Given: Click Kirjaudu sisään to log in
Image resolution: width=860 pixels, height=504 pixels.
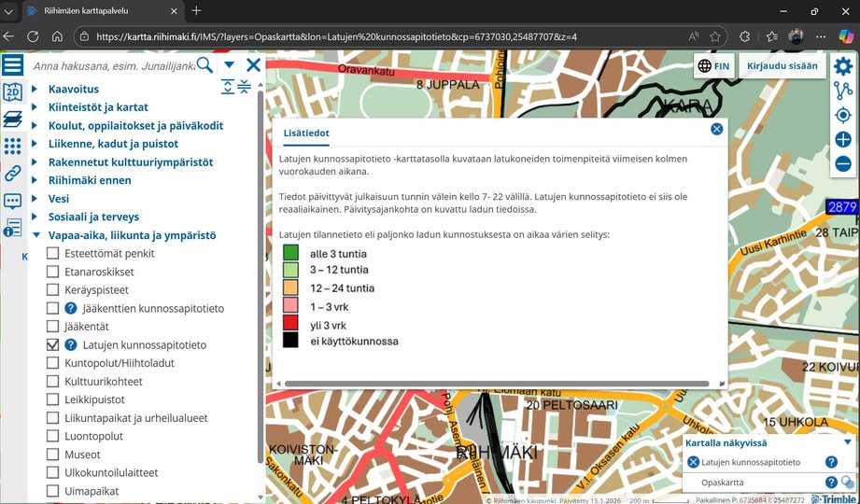Looking at the screenshot, I should point(782,66).
